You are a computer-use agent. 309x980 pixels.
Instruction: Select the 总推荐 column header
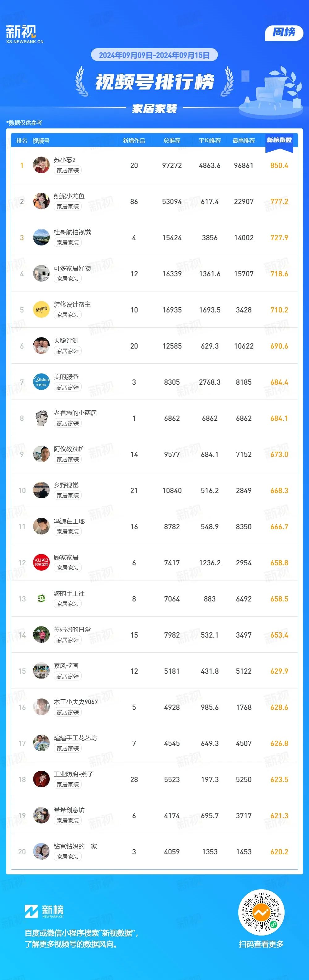click(x=172, y=141)
